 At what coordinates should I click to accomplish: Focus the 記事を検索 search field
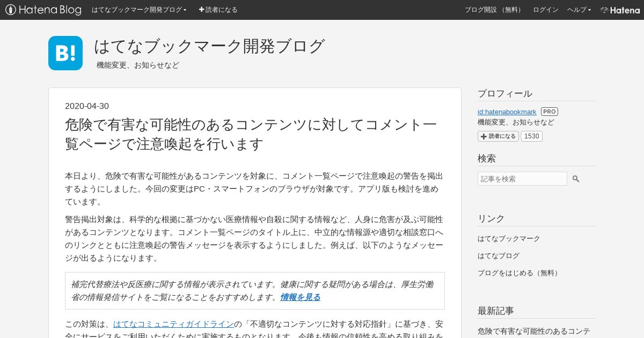(522, 179)
